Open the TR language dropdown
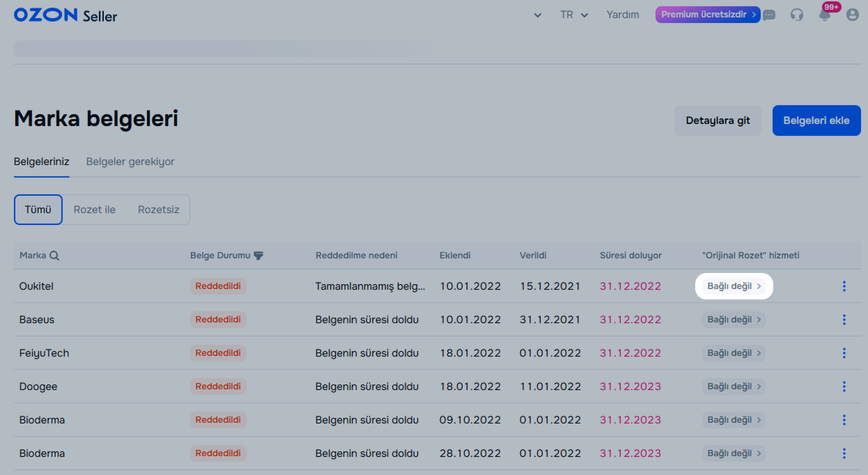Viewport: 868px width, 475px height. (574, 15)
